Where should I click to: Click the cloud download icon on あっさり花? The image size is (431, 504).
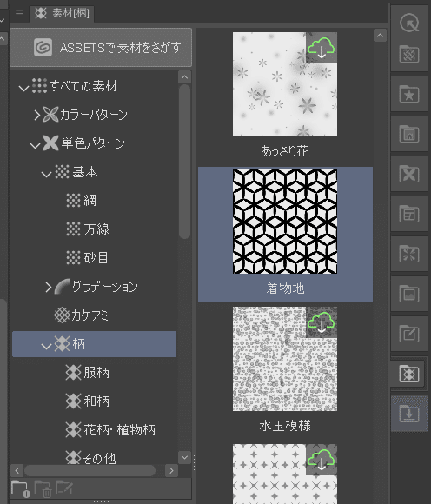click(322, 48)
